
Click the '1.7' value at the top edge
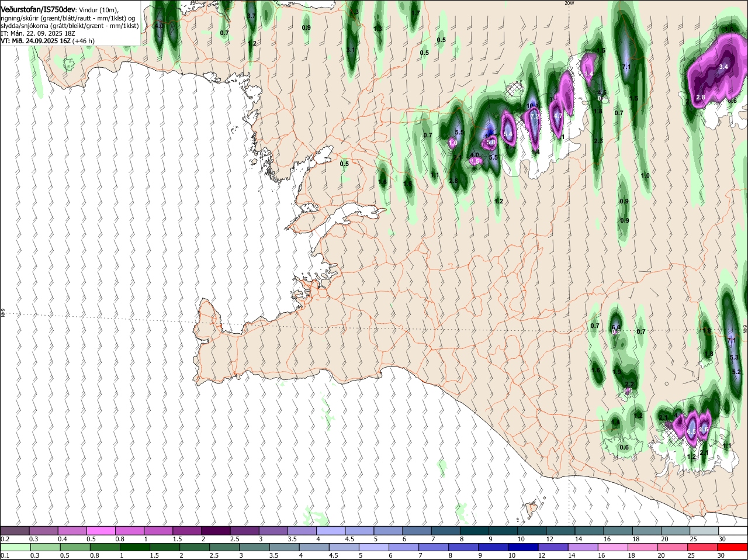[415, 13]
